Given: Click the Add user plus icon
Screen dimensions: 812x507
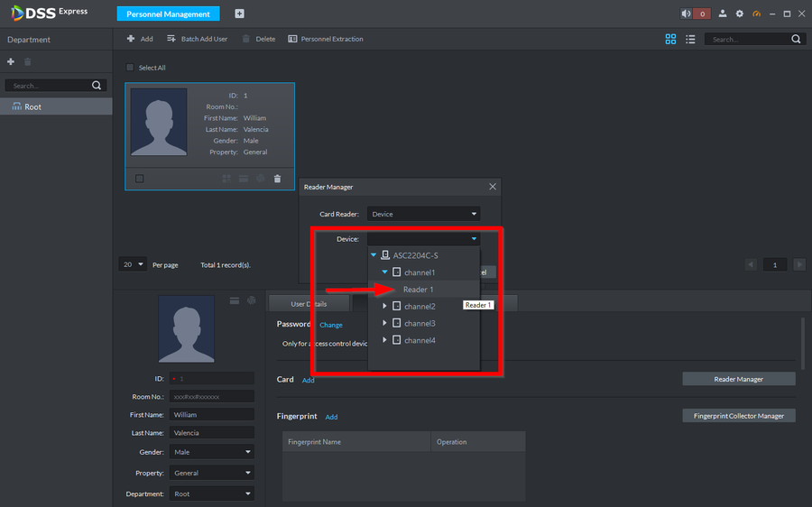Looking at the screenshot, I should [131, 39].
